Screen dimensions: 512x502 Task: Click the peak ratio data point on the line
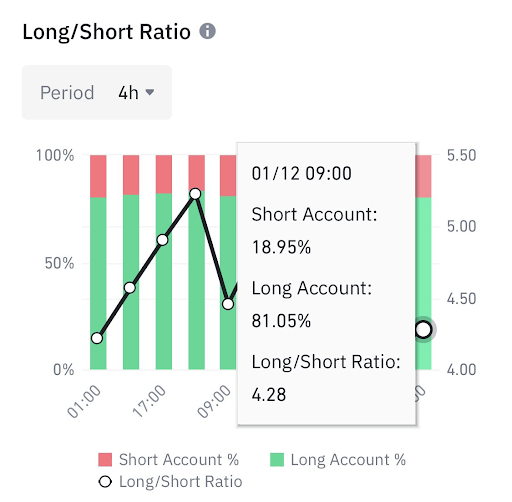195,194
